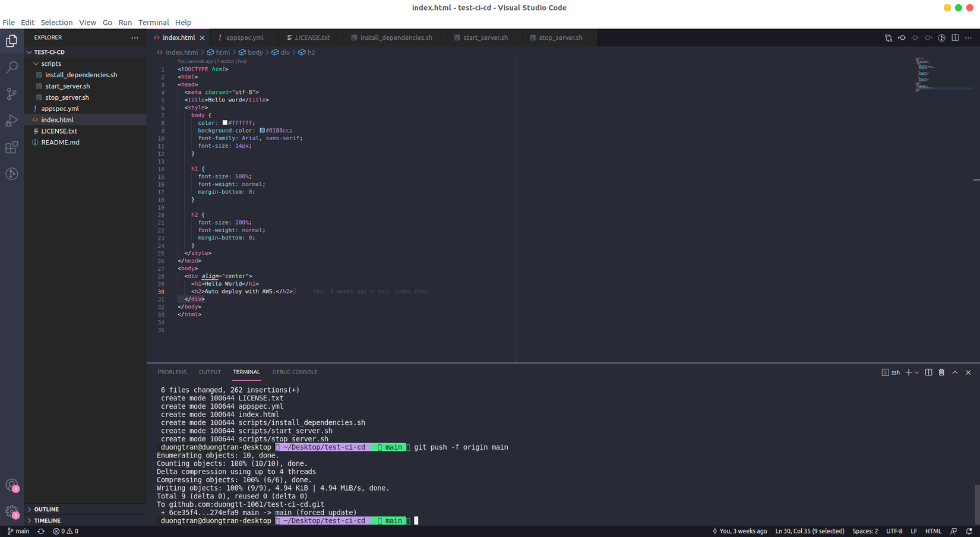Open the GitLens view in the activity bar
This screenshot has height=537, width=980.
pyautogui.click(x=12, y=174)
